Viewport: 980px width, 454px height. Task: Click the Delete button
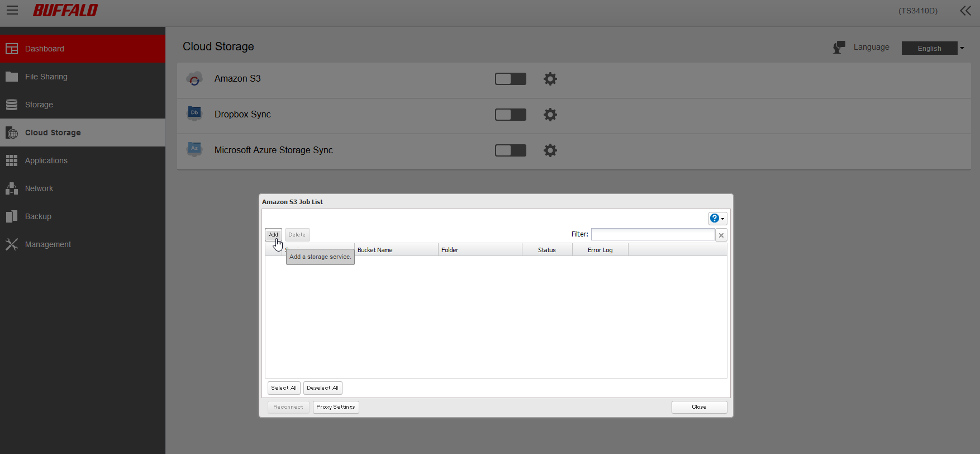click(297, 235)
